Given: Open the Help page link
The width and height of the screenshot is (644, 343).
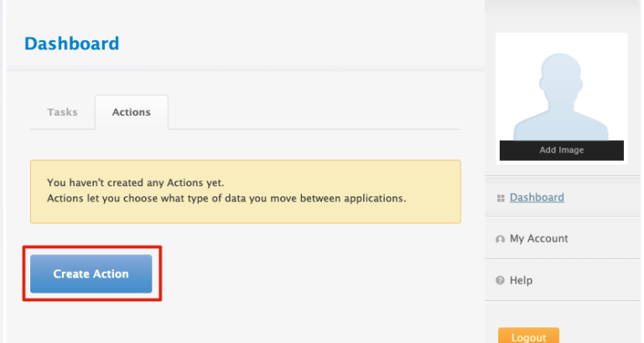Looking at the screenshot, I should pyautogui.click(x=521, y=280).
